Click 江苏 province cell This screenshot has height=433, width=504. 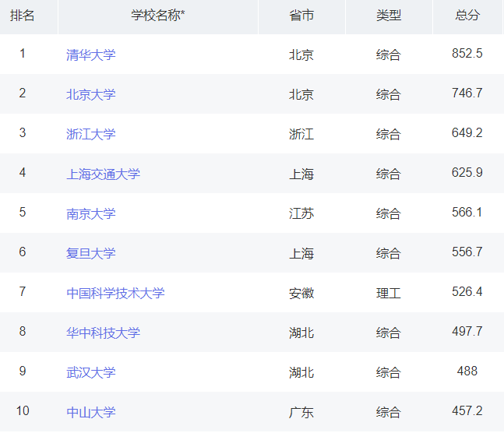coord(301,213)
